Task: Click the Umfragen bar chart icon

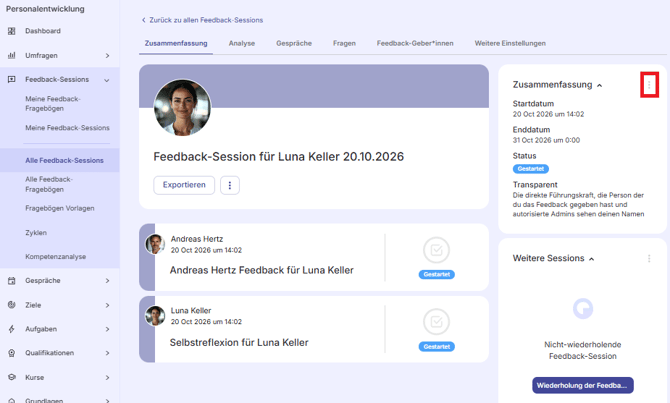Action: tap(12, 55)
